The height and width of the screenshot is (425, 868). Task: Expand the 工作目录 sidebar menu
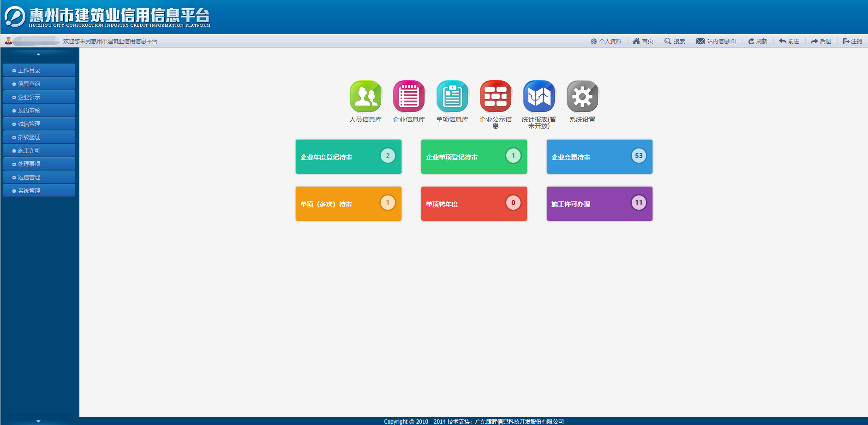[x=39, y=71]
